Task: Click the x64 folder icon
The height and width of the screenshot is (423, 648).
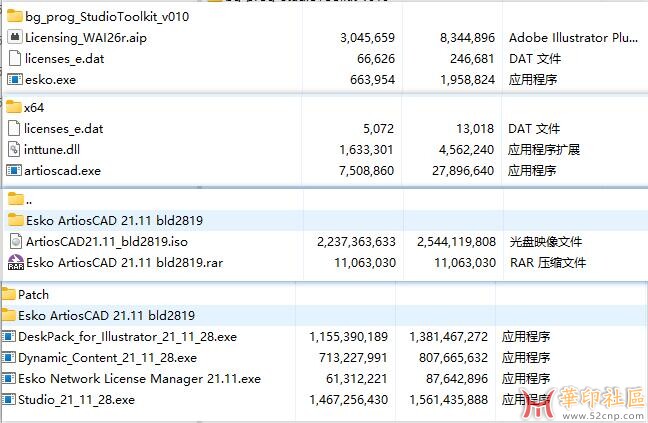Action: click(x=14, y=107)
